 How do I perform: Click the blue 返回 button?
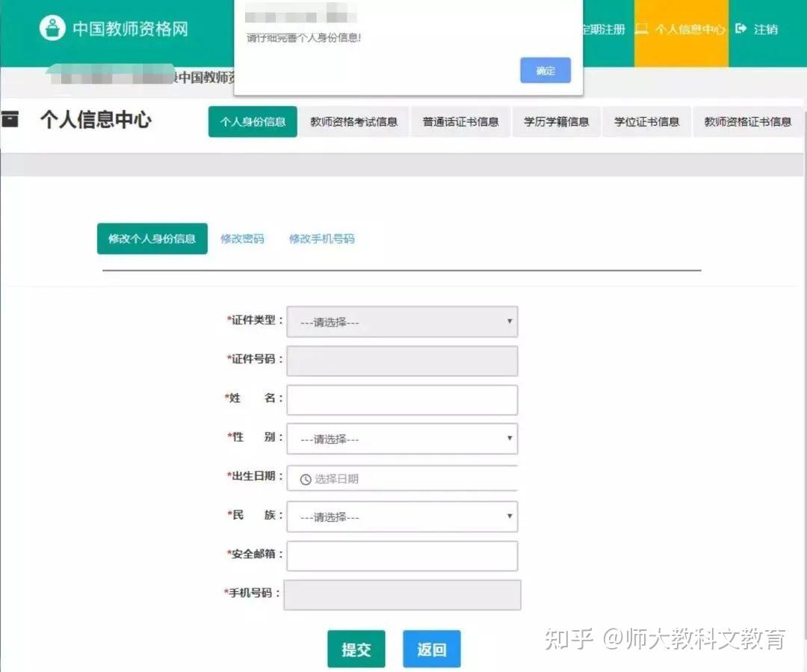coord(431,649)
